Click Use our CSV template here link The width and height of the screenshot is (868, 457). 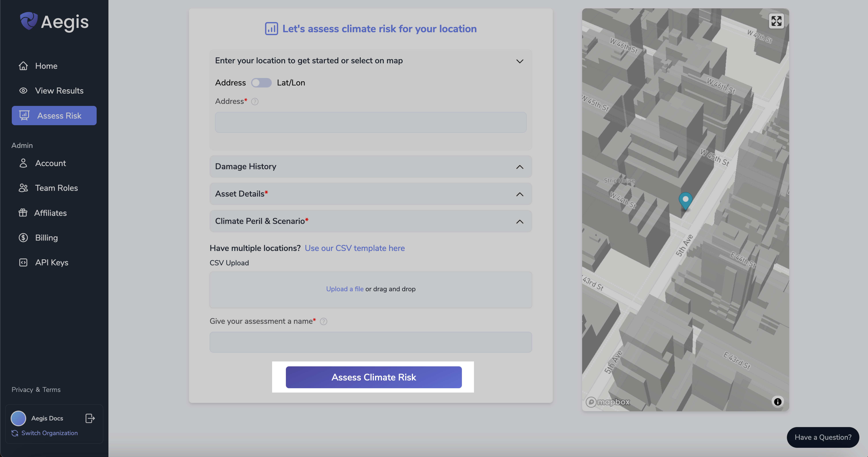coord(354,248)
